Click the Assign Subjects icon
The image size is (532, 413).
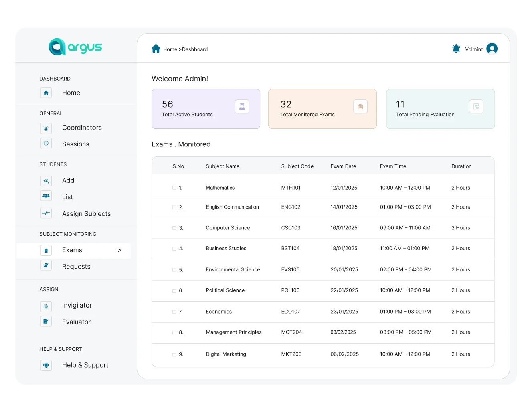tap(46, 213)
